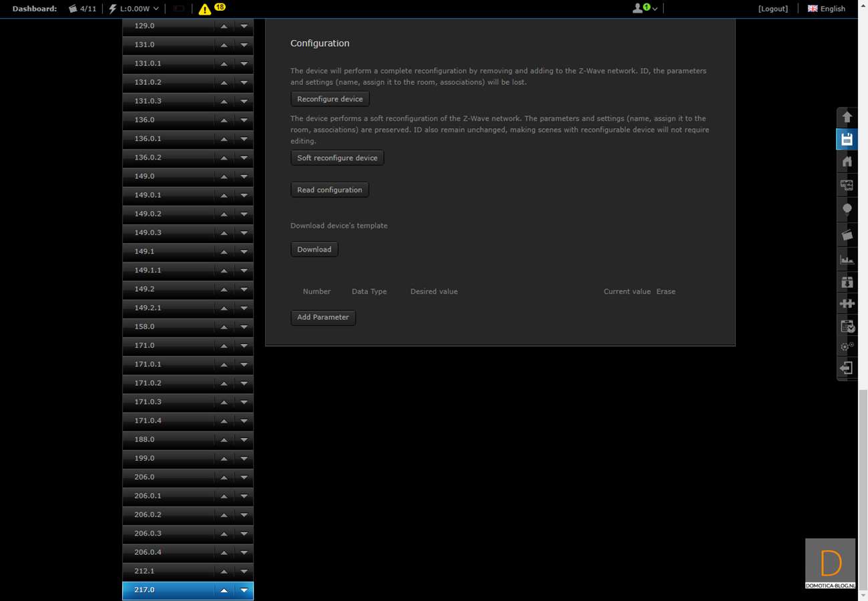The image size is (868, 601).
Task: Click the up arrow on row 158.0
Action: tap(224, 327)
